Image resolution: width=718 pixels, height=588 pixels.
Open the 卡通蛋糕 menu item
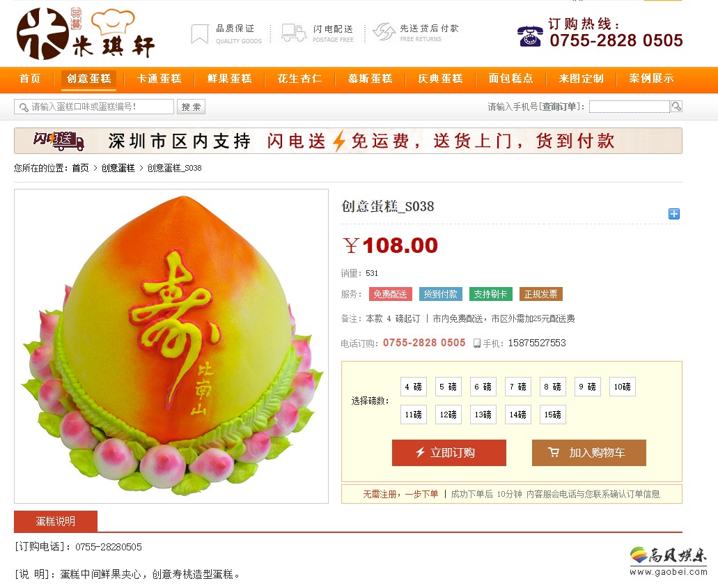[159, 79]
